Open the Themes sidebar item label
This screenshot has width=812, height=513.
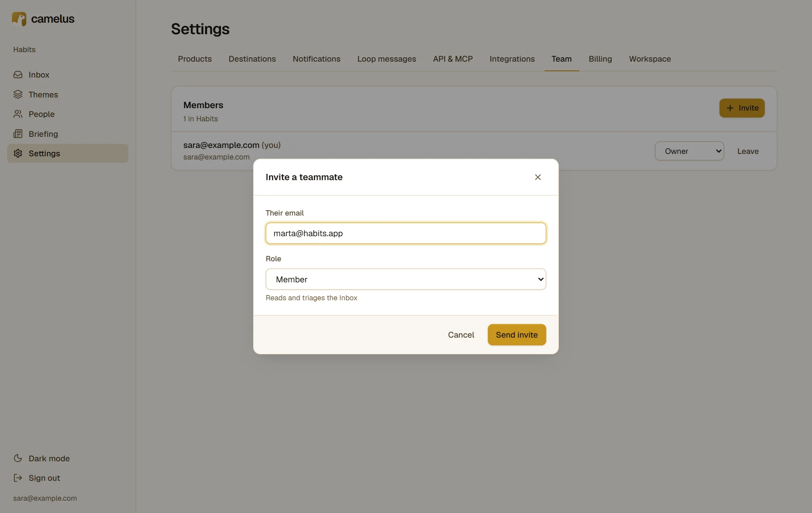[43, 95]
